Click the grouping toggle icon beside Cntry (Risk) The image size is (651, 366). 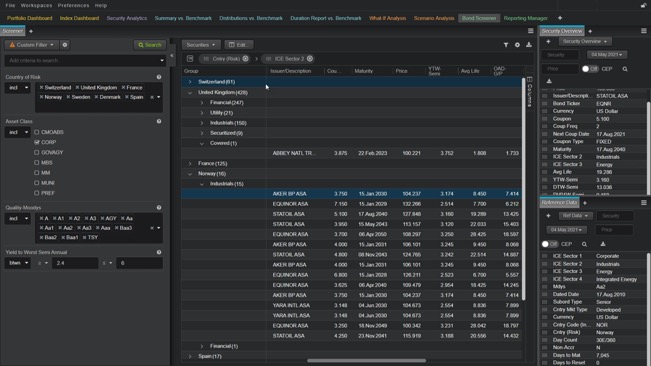tap(190, 59)
